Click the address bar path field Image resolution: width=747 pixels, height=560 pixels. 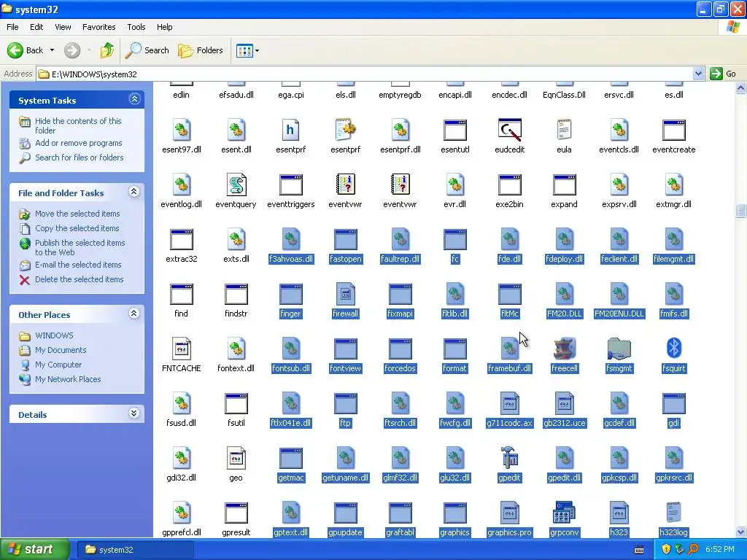click(365, 74)
